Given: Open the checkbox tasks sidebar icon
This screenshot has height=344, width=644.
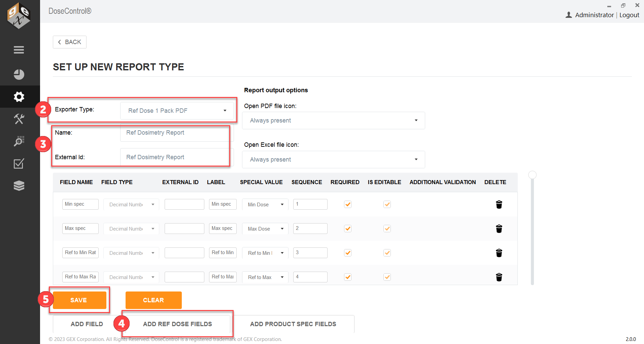Looking at the screenshot, I should pos(19,164).
